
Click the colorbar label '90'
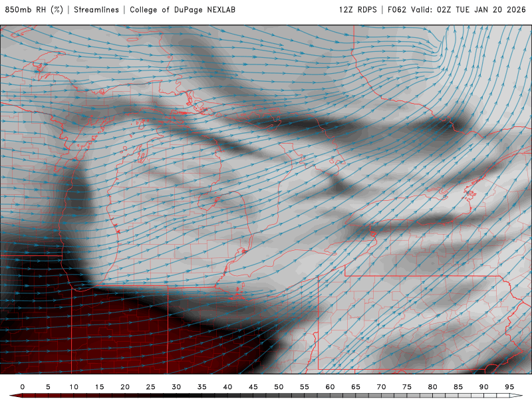(x=484, y=387)
